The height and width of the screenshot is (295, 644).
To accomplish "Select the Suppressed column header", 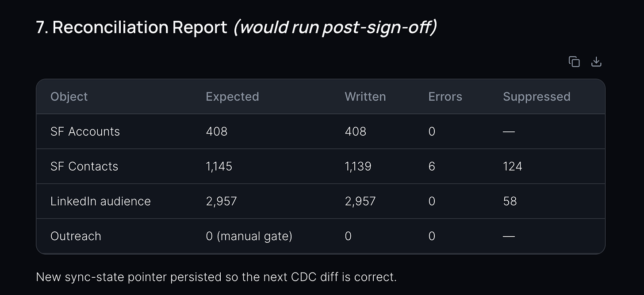I will [537, 96].
